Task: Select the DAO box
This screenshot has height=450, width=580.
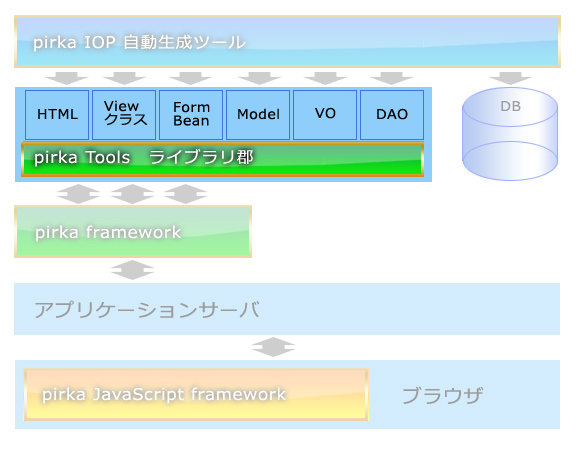Action: pos(392,115)
